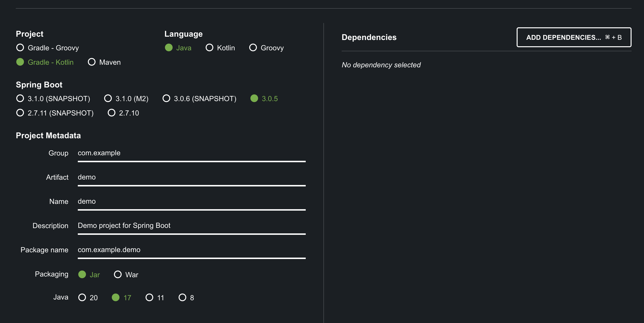Select Java version 20
This screenshot has height=323, width=644.
point(82,297)
